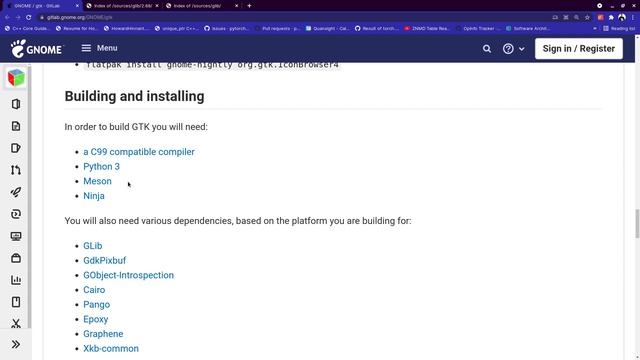The height and width of the screenshot is (360, 640).
Task: Open Snippets scissors icon in sidebar
Action: (16, 324)
